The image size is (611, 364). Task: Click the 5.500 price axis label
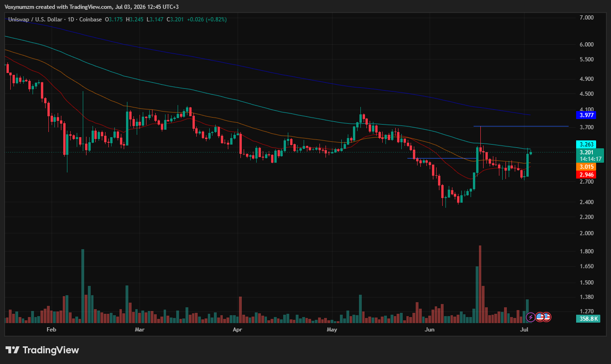tap(587, 60)
